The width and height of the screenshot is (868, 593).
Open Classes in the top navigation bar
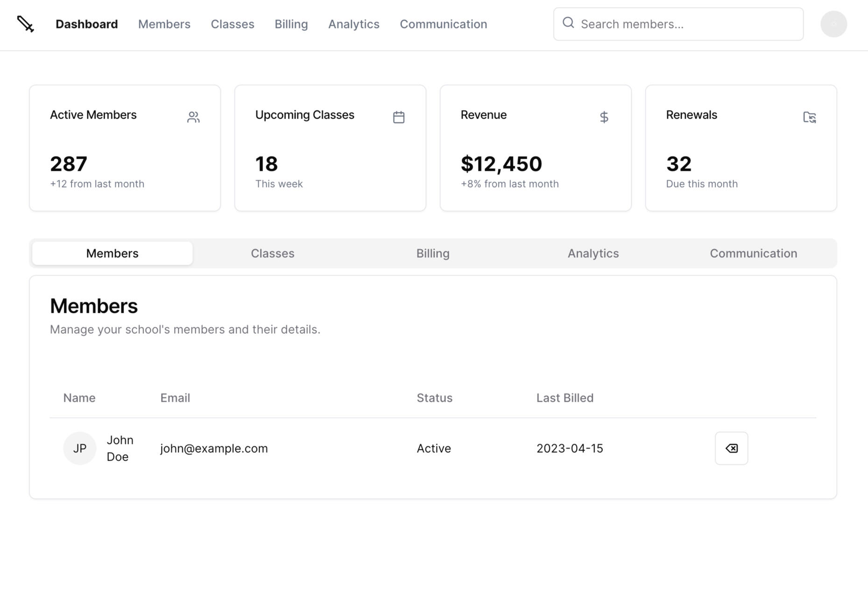233,24
